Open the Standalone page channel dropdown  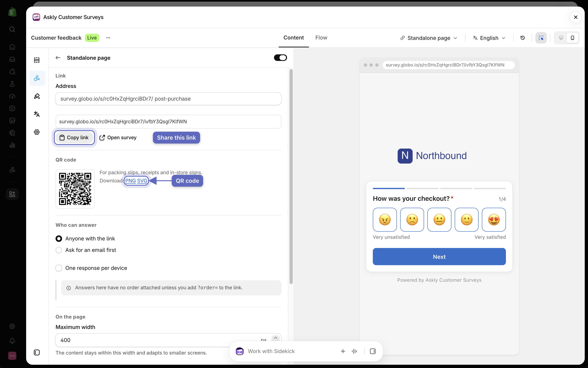pos(429,38)
